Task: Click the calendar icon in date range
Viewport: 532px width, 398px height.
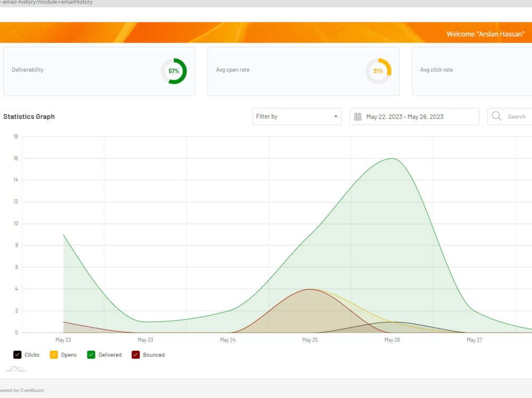Action: [x=358, y=116]
